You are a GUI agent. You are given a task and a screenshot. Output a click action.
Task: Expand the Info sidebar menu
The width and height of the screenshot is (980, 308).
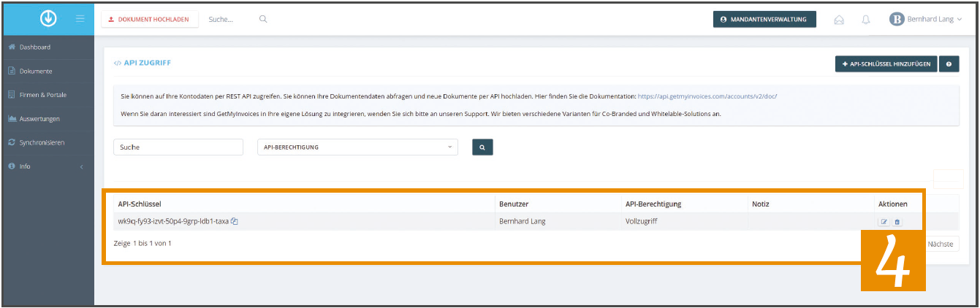pos(48,166)
